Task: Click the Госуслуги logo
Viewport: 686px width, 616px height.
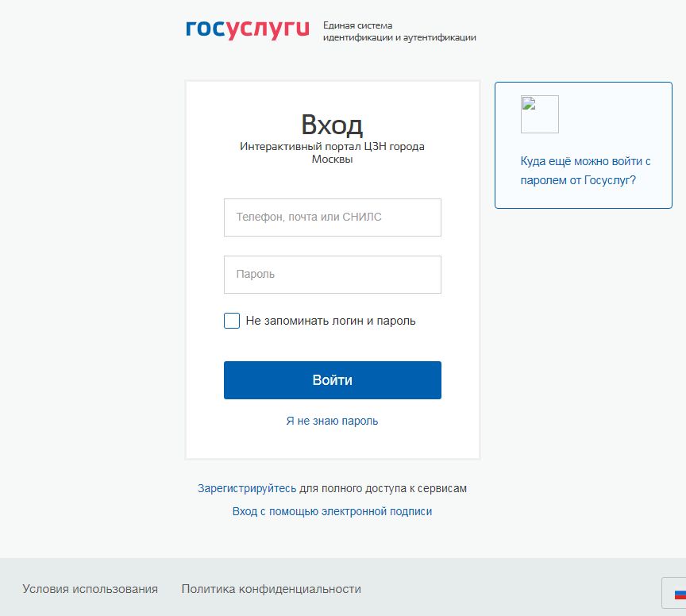Action: [248, 29]
